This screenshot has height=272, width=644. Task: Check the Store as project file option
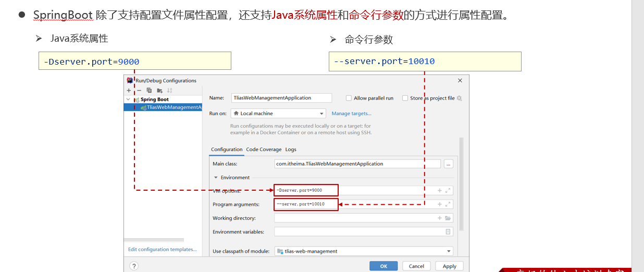[405, 98]
